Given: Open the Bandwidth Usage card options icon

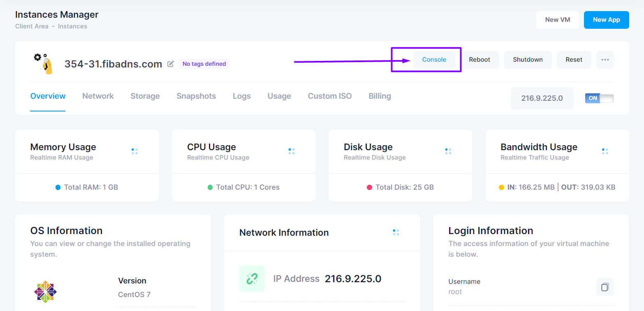Looking at the screenshot, I should pyautogui.click(x=605, y=151).
